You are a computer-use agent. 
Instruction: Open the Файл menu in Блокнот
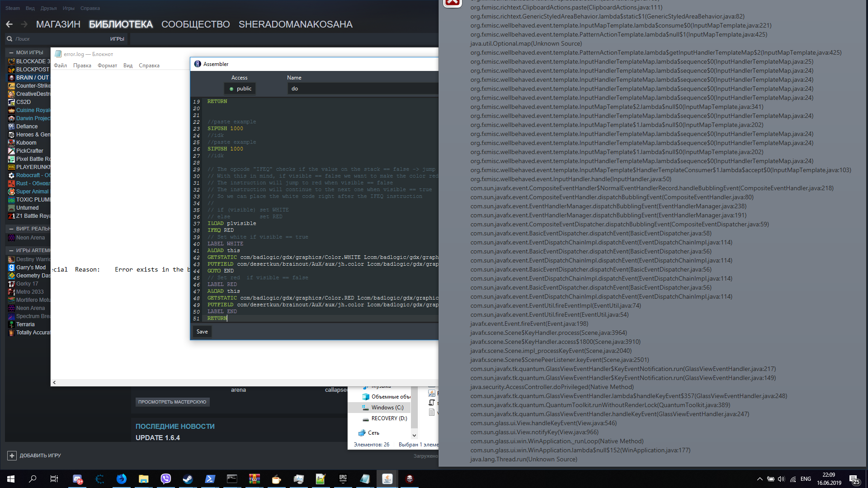60,65
